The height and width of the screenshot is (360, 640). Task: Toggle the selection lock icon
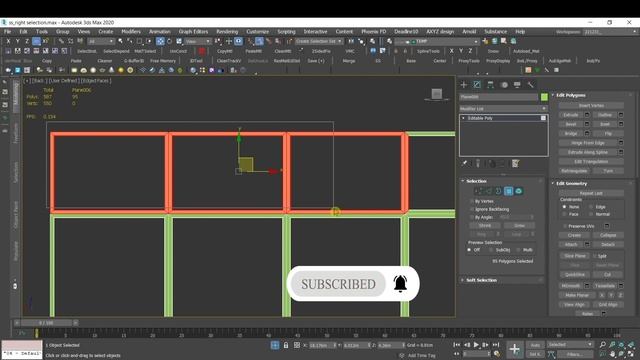click(x=286, y=345)
